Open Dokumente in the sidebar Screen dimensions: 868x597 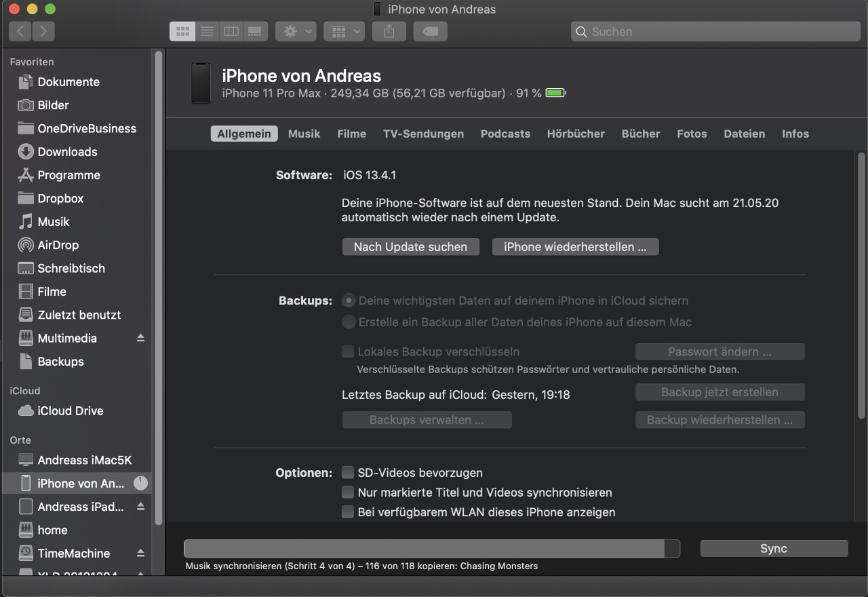77,82
